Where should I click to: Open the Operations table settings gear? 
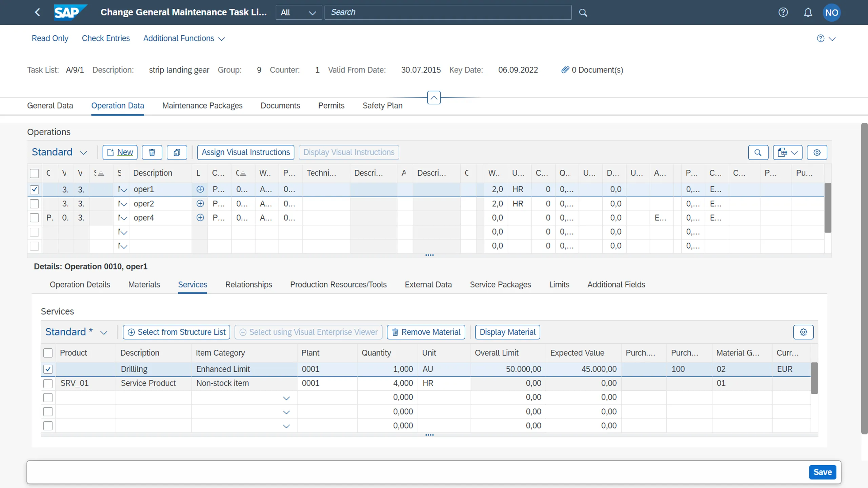[817, 152]
